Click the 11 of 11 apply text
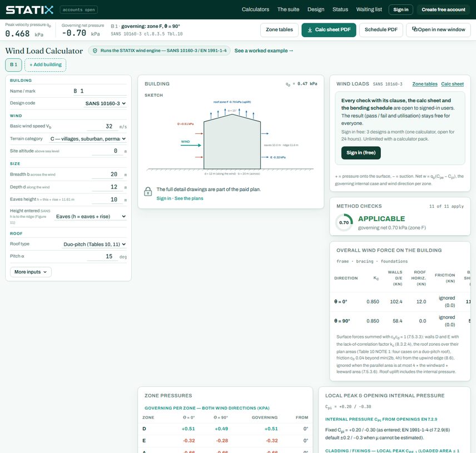Viewport: 476px width, 453px height. 446,206
